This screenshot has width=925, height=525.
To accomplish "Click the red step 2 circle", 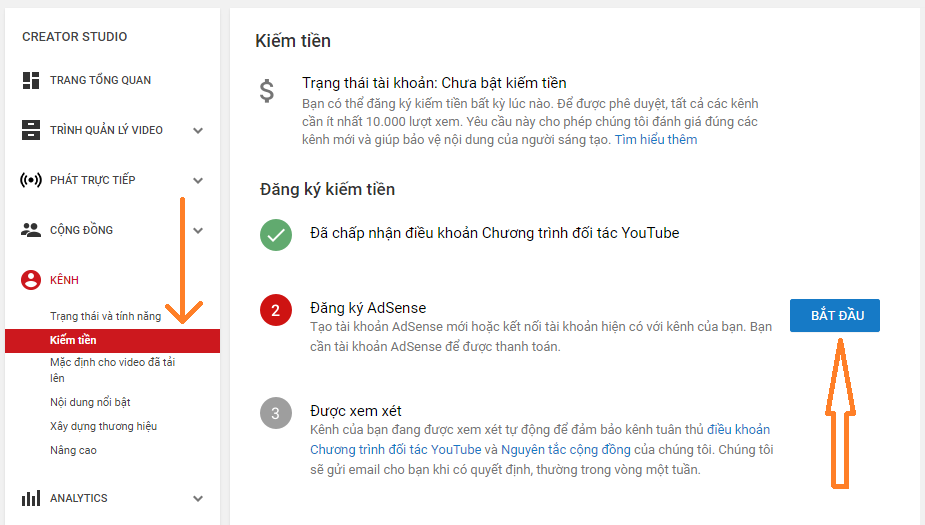I will pos(276,310).
